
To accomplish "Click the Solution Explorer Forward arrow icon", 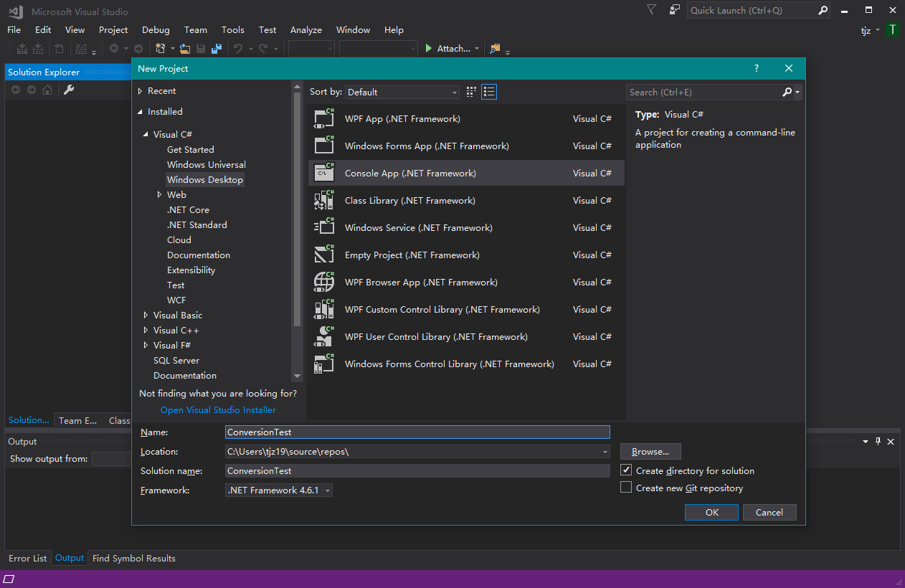I will 32,90.
